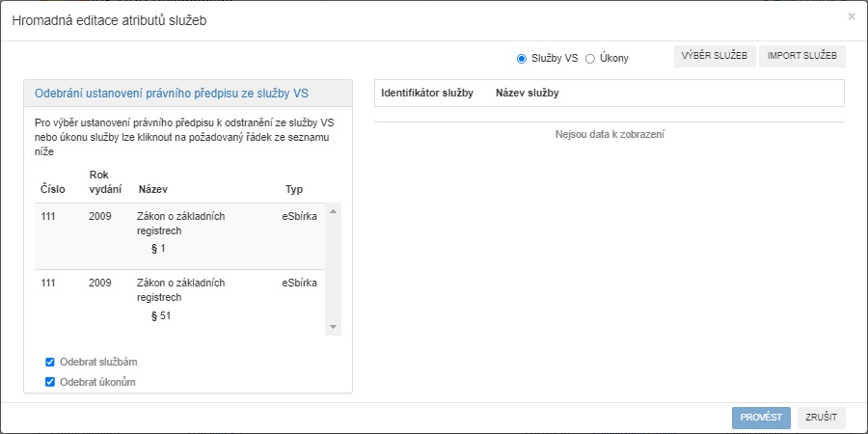Click the Název služby column header

tap(527, 94)
